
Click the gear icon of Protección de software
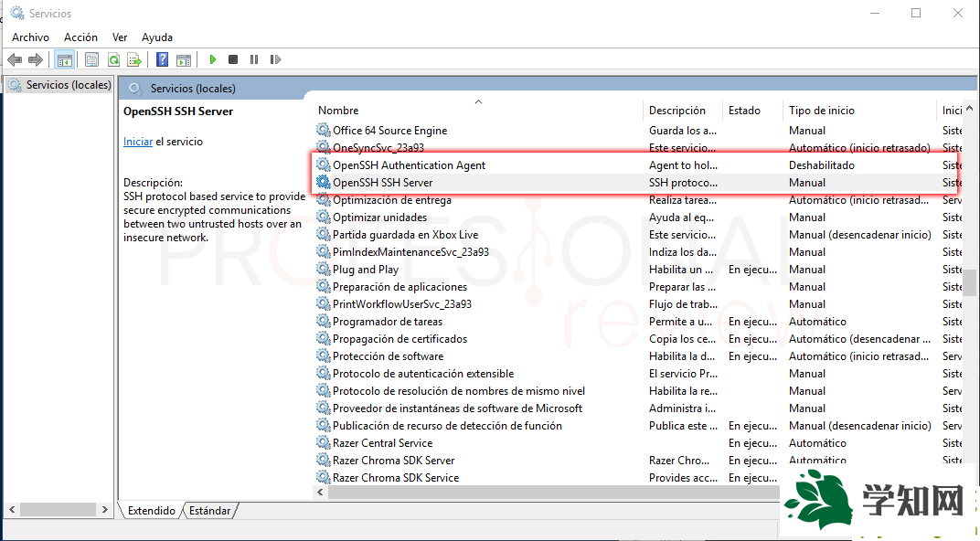point(323,356)
